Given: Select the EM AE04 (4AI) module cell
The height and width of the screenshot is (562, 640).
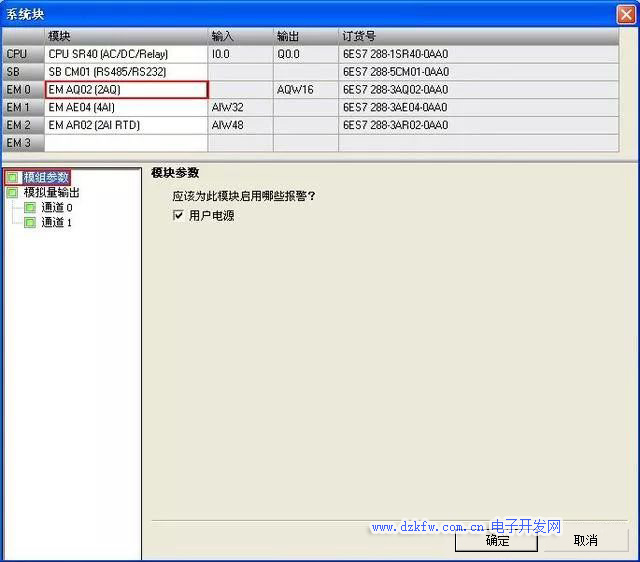Looking at the screenshot, I should pyautogui.click(x=126, y=108).
